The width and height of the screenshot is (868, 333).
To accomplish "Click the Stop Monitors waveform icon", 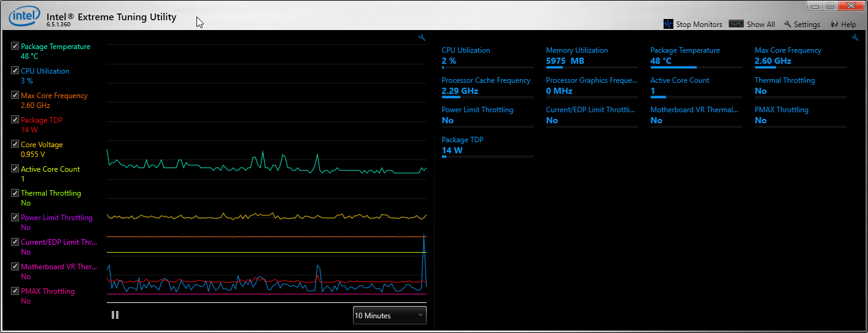I will (668, 24).
